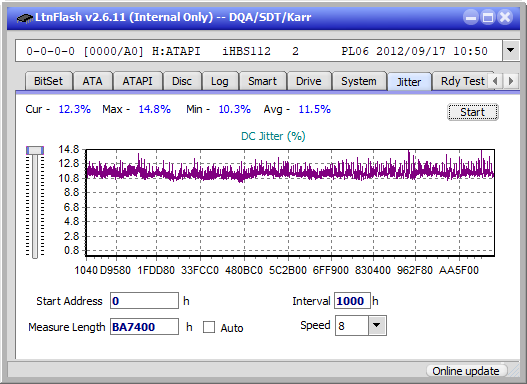
Task: Click the Avg value 11.5%
Action: coord(315,109)
